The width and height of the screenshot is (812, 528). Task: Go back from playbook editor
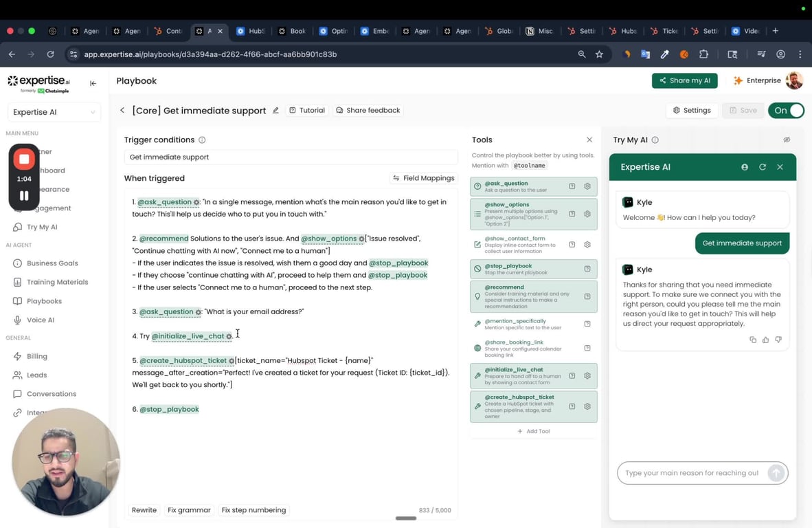[x=122, y=111]
